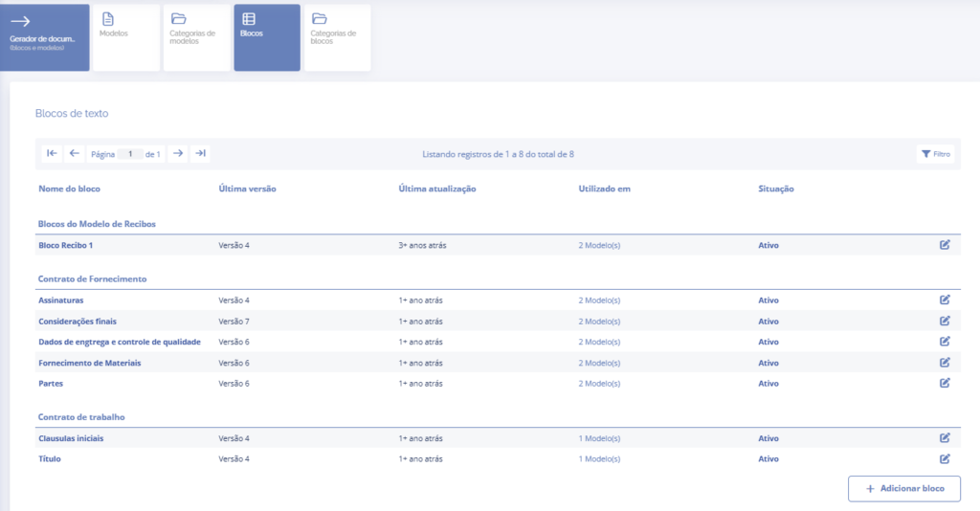Switch to the Modelos tab
The width and height of the screenshot is (980, 511).
point(126,37)
